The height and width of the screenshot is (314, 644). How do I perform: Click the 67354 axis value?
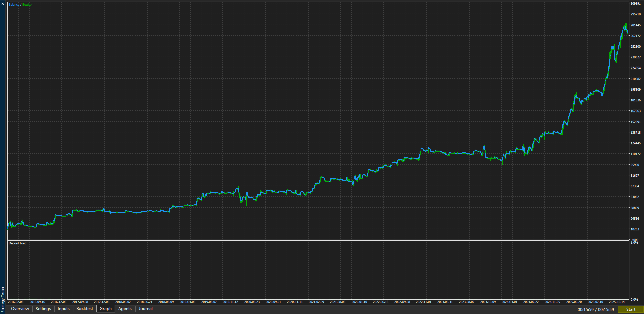[x=635, y=186]
